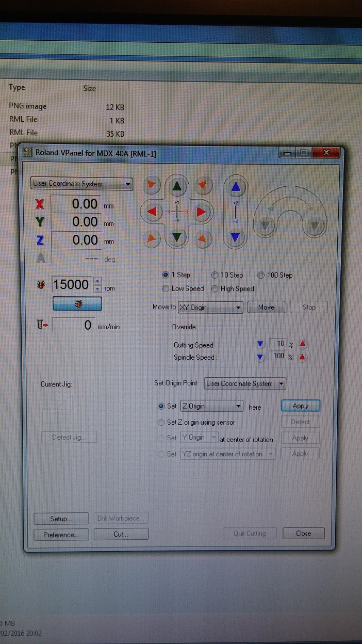The width and height of the screenshot is (362, 644).
Task: Open the Z Origin selection dropdown
Action: pos(211,406)
